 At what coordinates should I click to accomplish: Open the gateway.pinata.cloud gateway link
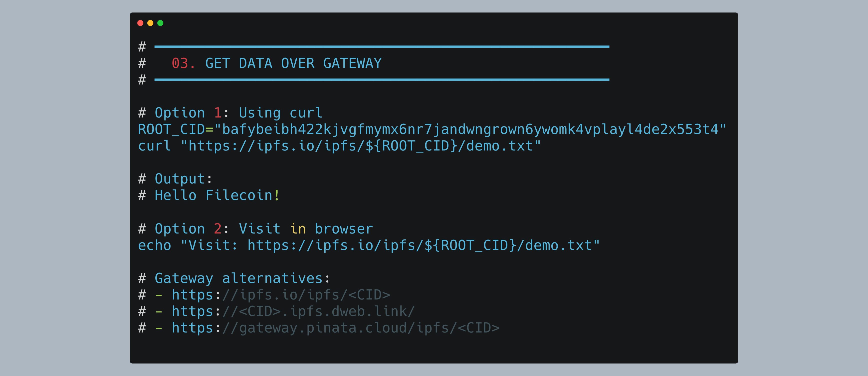(x=335, y=328)
